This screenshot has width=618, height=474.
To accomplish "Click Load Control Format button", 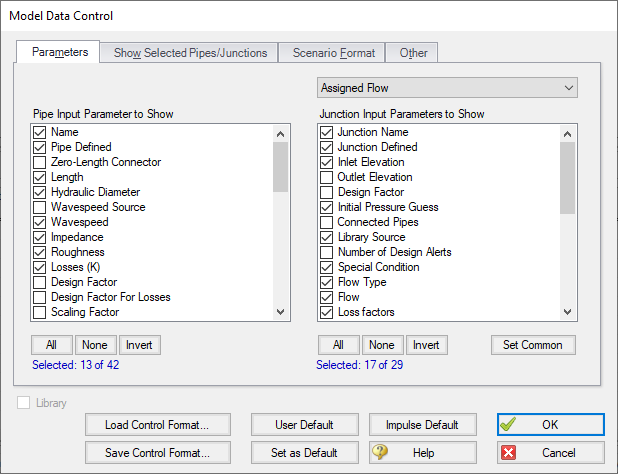I will click(x=159, y=424).
